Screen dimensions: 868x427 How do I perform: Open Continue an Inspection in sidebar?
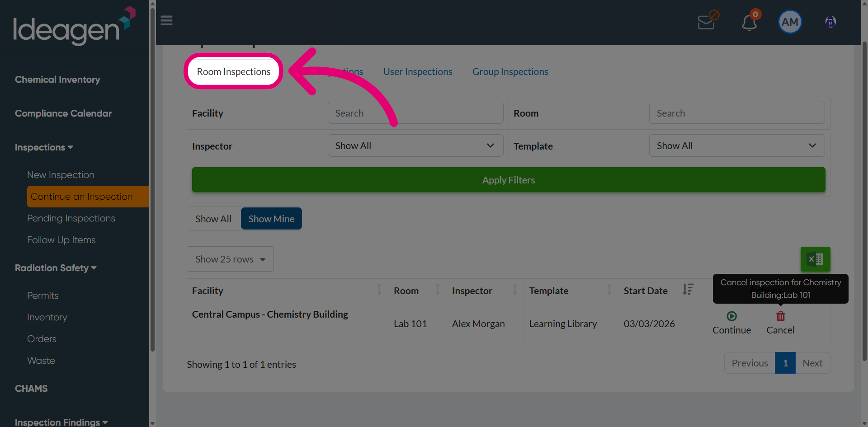tap(88, 197)
